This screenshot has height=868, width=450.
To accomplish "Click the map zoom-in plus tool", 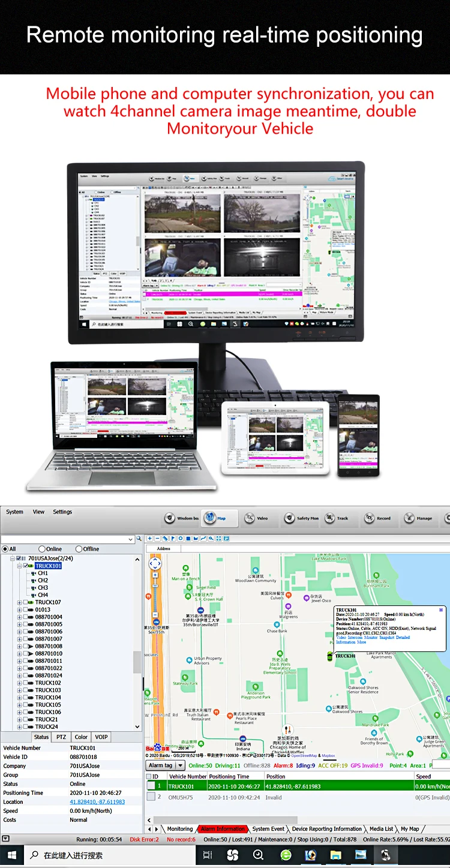I will coord(150,539).
